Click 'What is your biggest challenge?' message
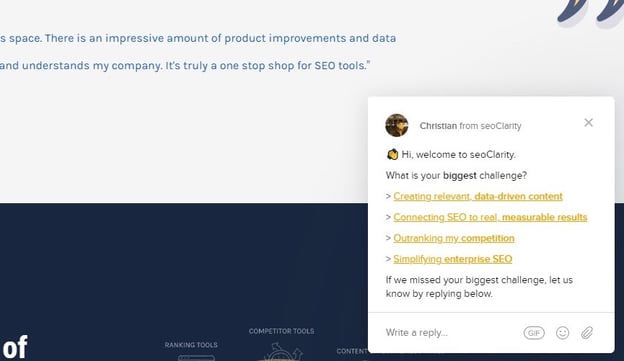The image size is (624, 361). tap(456, 176)
